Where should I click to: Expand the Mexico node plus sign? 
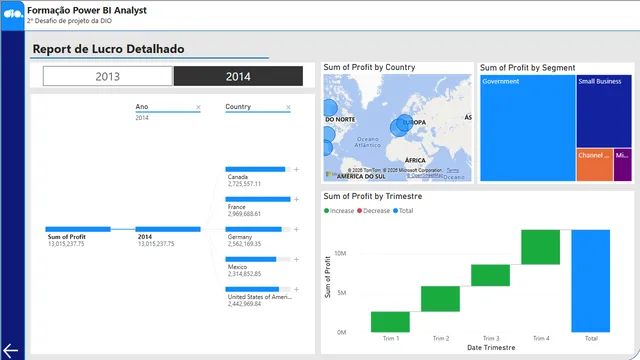[x=296, y=259]
